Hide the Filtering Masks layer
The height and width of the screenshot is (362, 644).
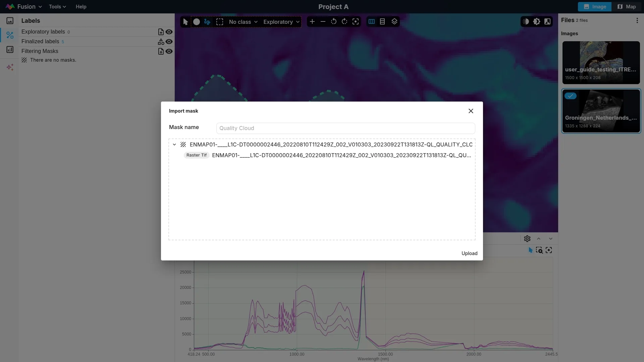tap(169, 51)
